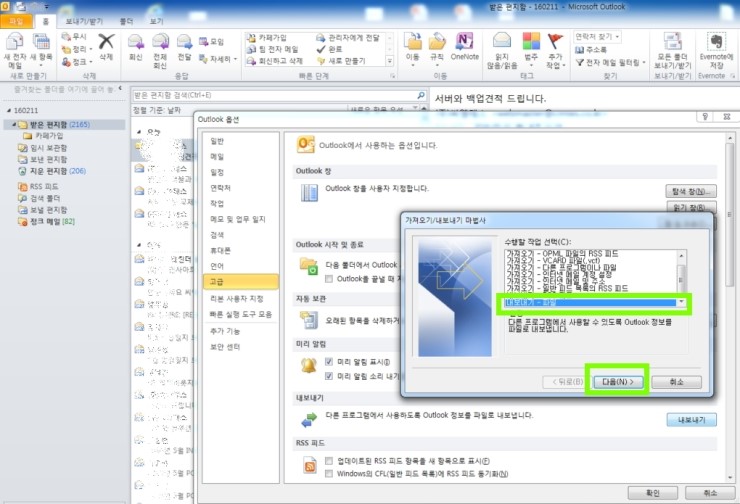Click 모든 폴더 보내기/받기 icon
740x504 pixels.
coord(672,42)
